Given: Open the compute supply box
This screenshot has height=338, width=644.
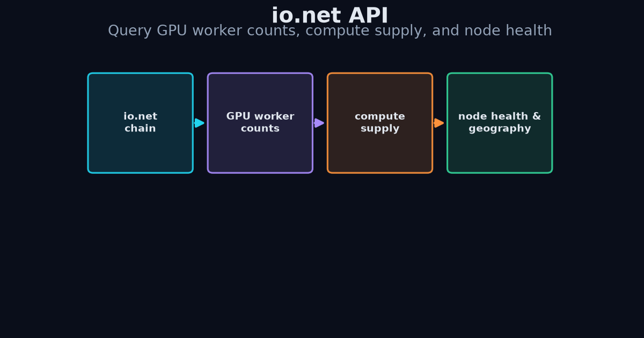Looking at the screenshot, I should coord(380,123).
